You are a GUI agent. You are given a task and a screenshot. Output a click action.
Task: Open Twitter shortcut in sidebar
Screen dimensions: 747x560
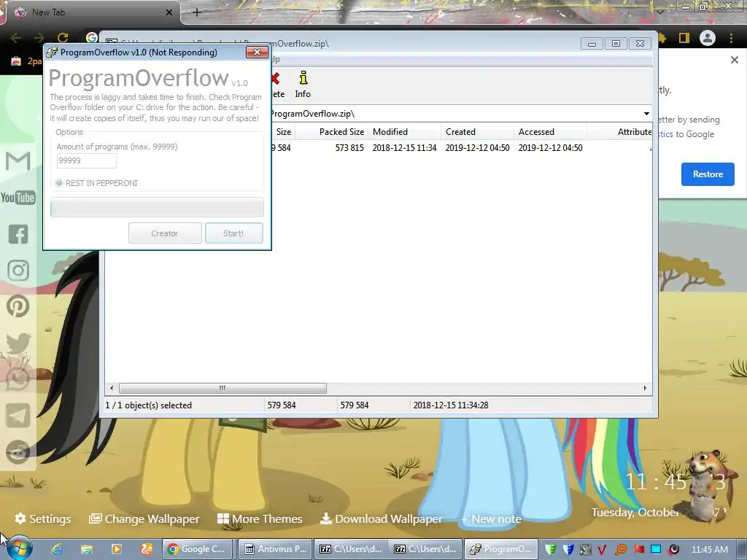click(x=18, y=343)
